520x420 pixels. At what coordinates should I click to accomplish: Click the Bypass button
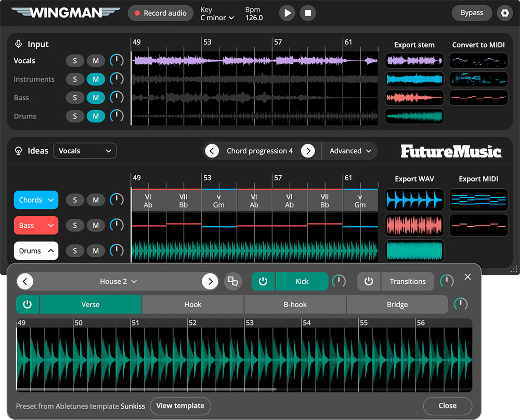point(472,13)
